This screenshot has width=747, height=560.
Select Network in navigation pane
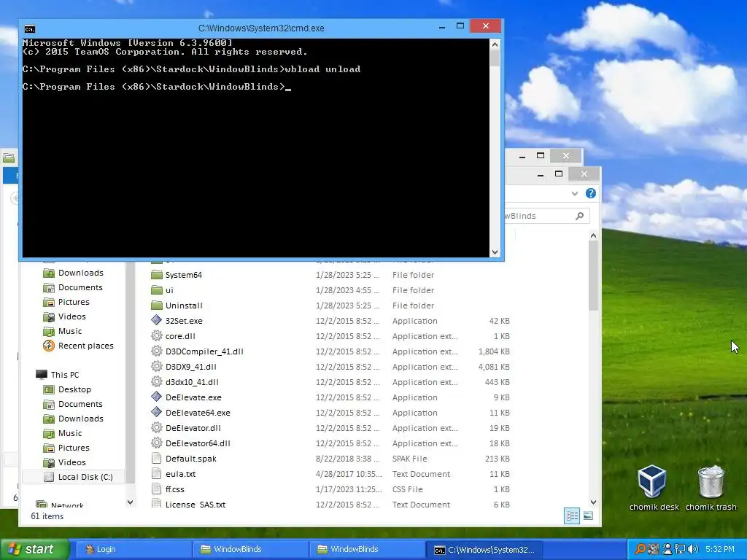(x=67, y=505)
